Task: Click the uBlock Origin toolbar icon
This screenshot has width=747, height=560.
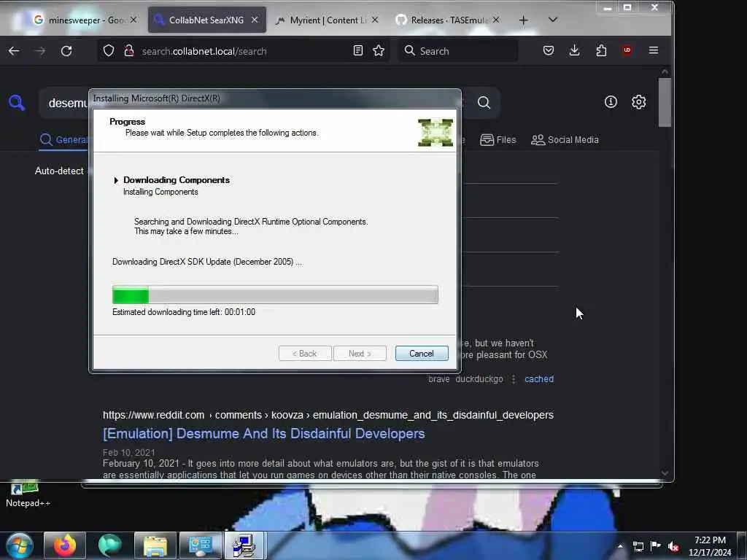Action: click(627, 50)
